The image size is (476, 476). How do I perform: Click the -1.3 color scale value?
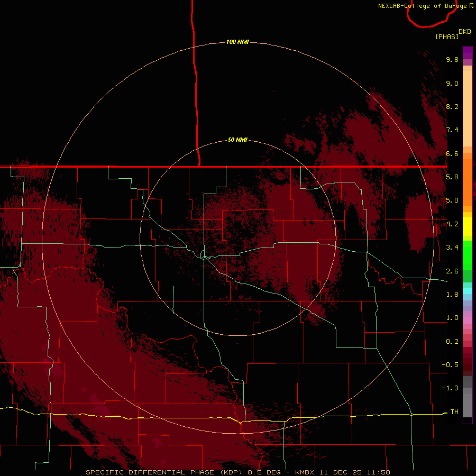pyautogui.click(x=450, y=388)
